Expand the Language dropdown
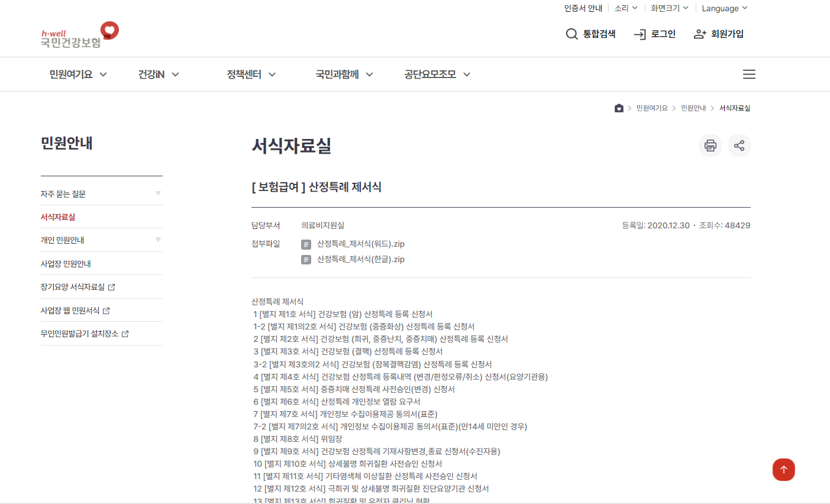Screen dimensions: 830x504 click(x=724, y=8)
